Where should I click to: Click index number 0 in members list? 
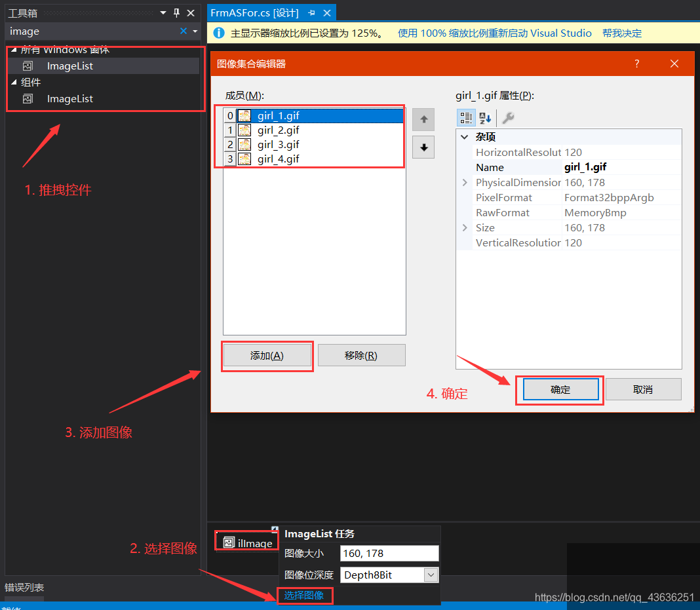click(x=230, y=116)
